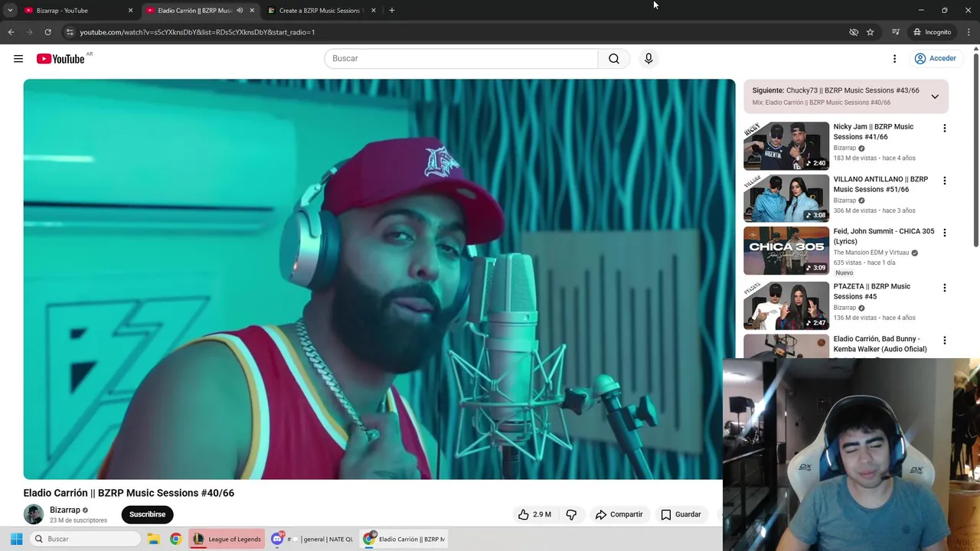Screen dimensions: 980x551
Task: Open title 'Nicky Jam || BZRP Music Sessions #41/66'
Action: click(x=873, y=132)
